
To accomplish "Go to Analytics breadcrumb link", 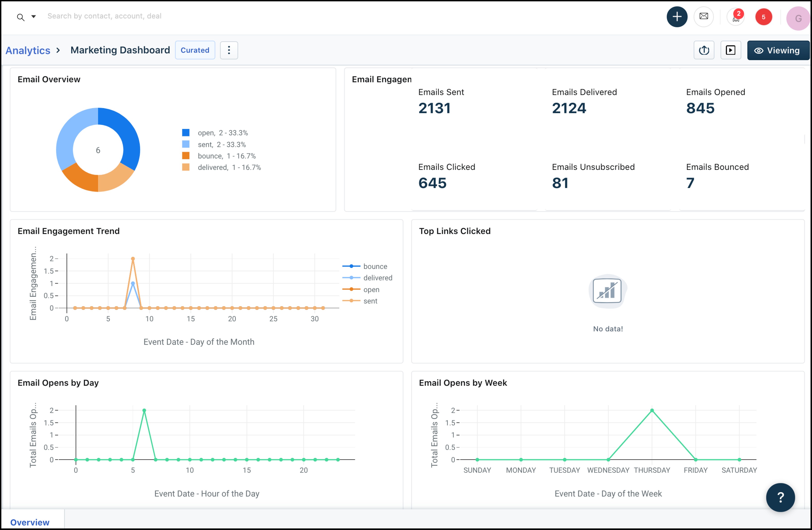I will 28,51.
